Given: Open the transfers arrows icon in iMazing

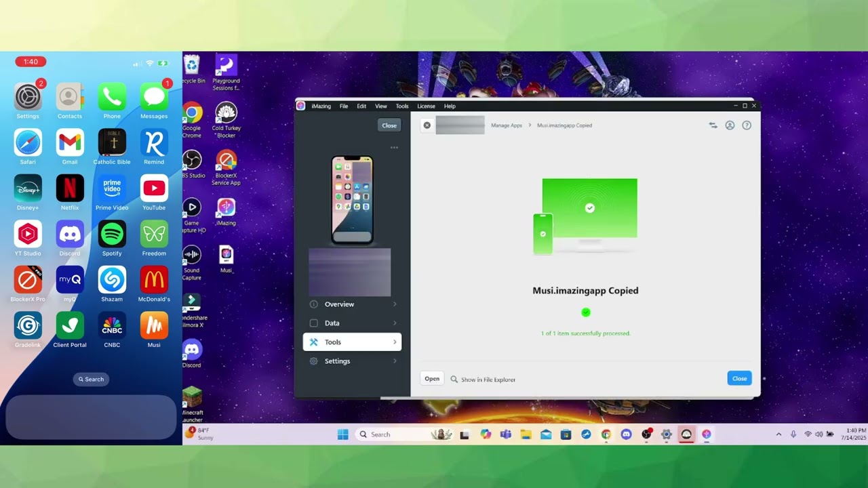Looking at the screenshot, I should [x=713, y=125].
